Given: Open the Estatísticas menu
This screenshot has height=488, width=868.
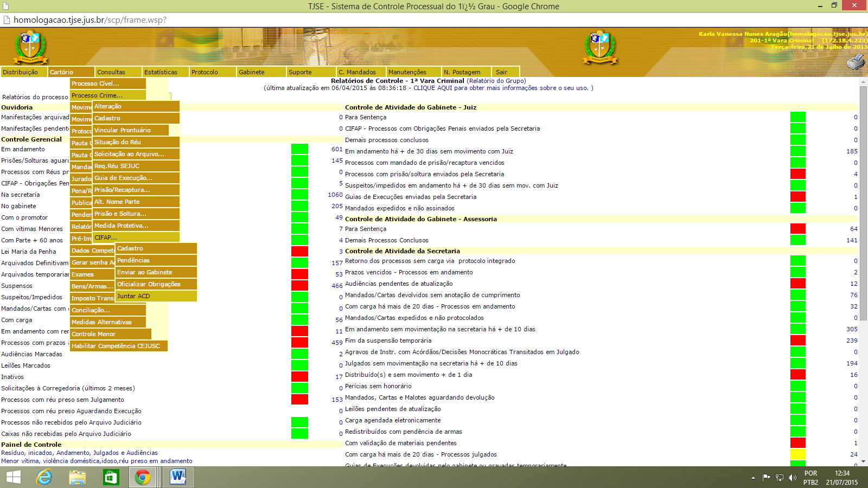Looking at the screenshot, I should [x=165, y=72].
